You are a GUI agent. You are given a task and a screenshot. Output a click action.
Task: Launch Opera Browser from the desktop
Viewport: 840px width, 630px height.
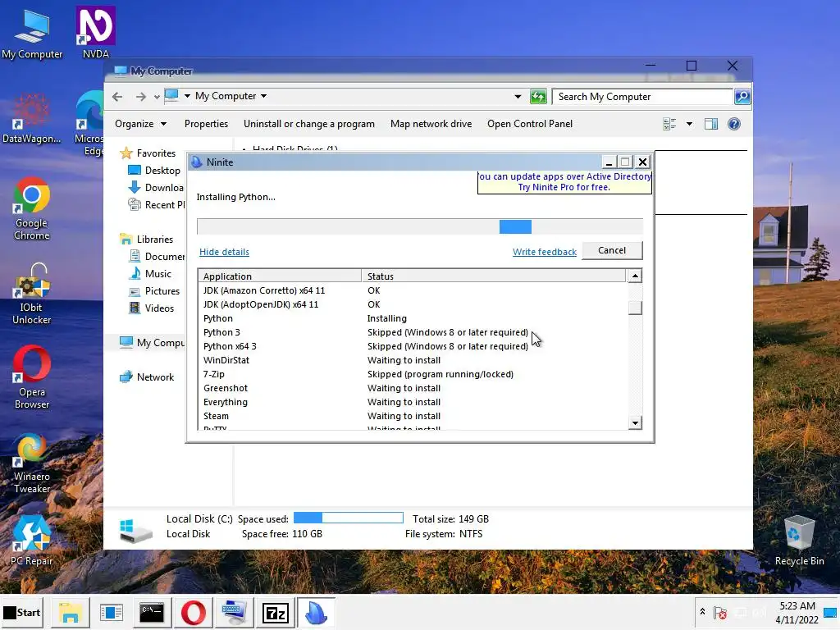[32, 377]
